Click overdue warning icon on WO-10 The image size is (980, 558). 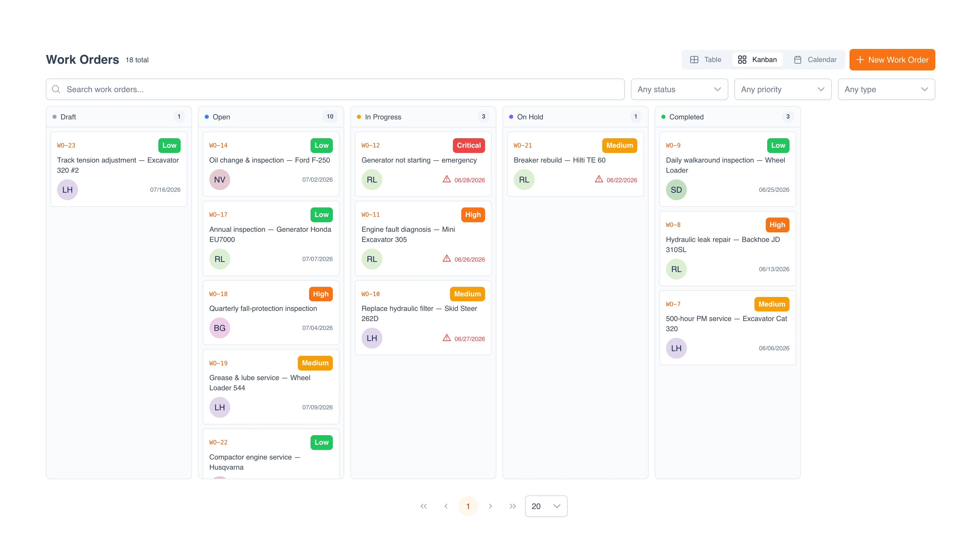pos(447,338)
